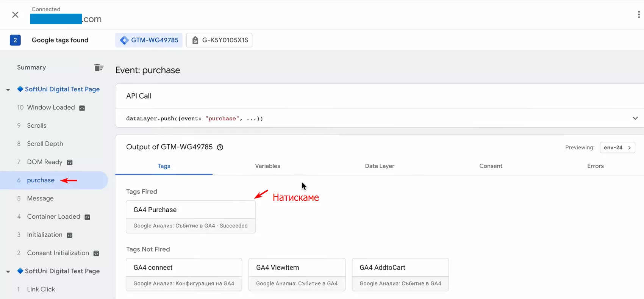This screenshot has width=644, height=299.
Task: Collapse the first SoftUni Digital Test Page group
Action: coord(8,90)
